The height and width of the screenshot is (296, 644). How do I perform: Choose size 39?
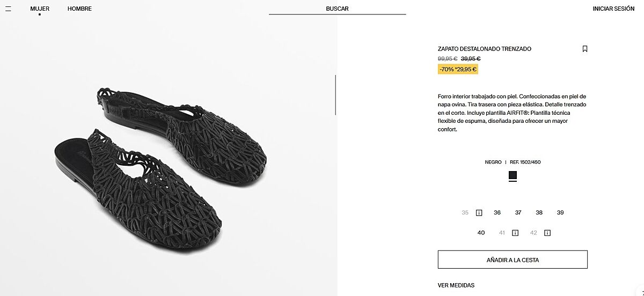pos(560,213)
